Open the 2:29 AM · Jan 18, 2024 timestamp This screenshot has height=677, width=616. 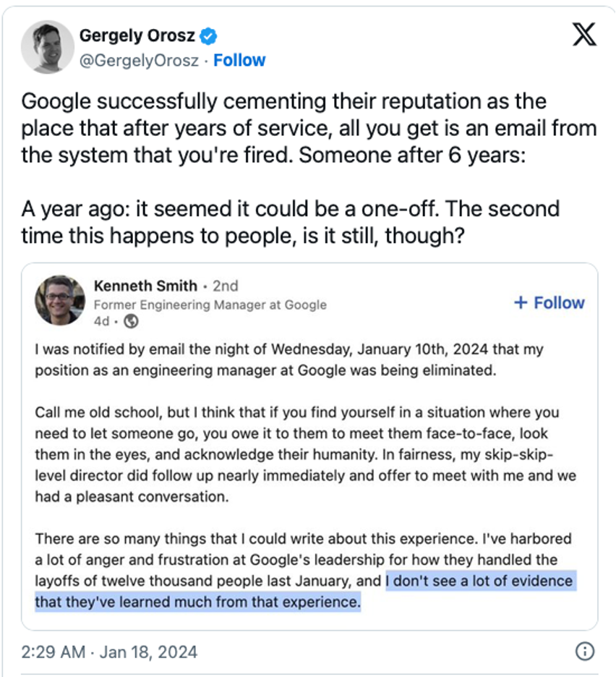(108, 652)
